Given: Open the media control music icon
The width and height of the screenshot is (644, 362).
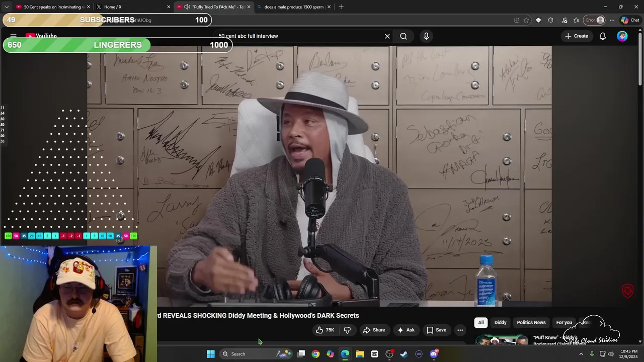Looking at the screenshot, I should (x=564, y=20).
